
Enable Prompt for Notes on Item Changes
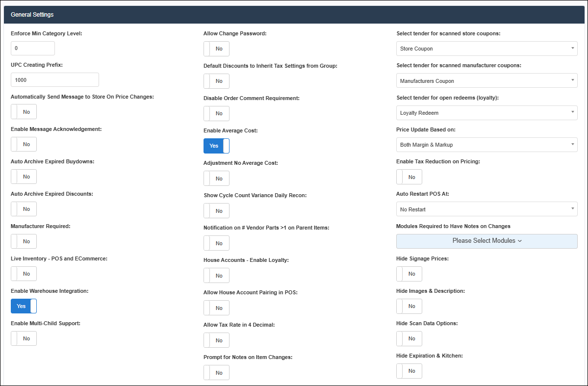216,373
